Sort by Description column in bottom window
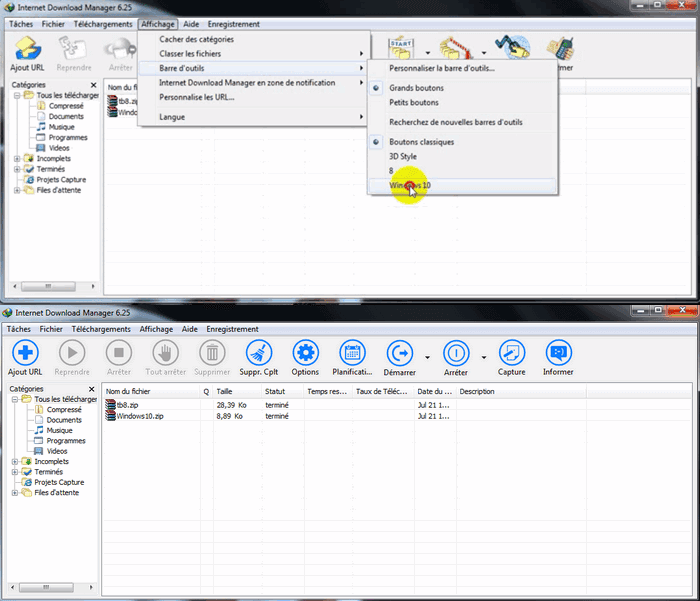This screenshot has height=601, width=700. point(521,392)
